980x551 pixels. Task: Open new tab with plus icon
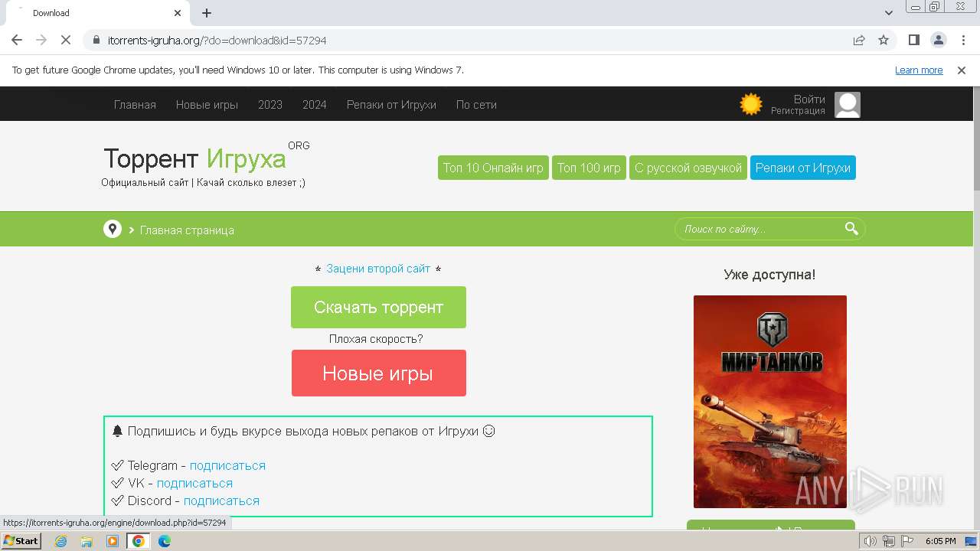(207, 13)
